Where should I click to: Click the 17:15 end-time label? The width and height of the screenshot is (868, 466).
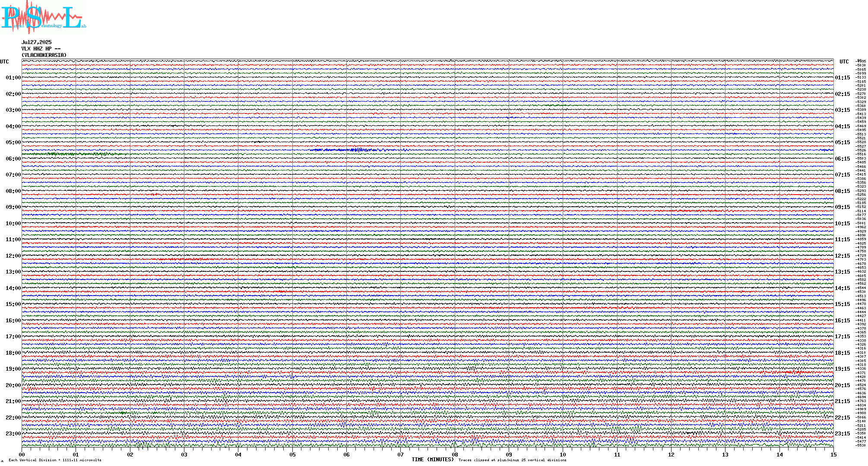coord(843,337)
